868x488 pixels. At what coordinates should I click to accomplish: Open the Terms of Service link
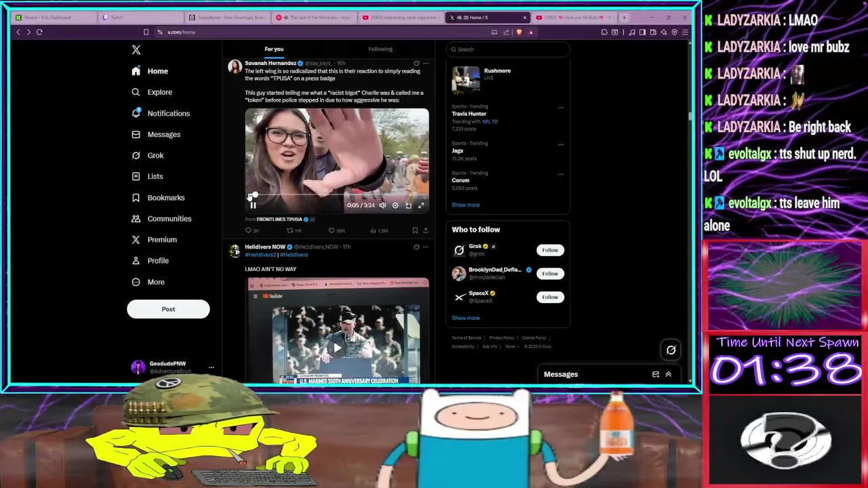pos(467,338)
